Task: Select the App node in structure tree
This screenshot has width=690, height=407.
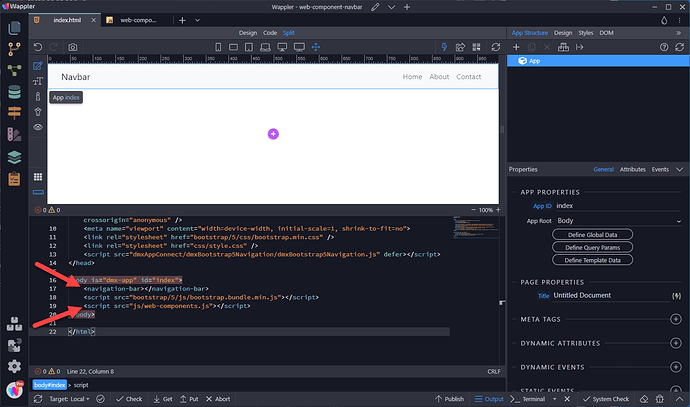Action: (x=598, y=61)
